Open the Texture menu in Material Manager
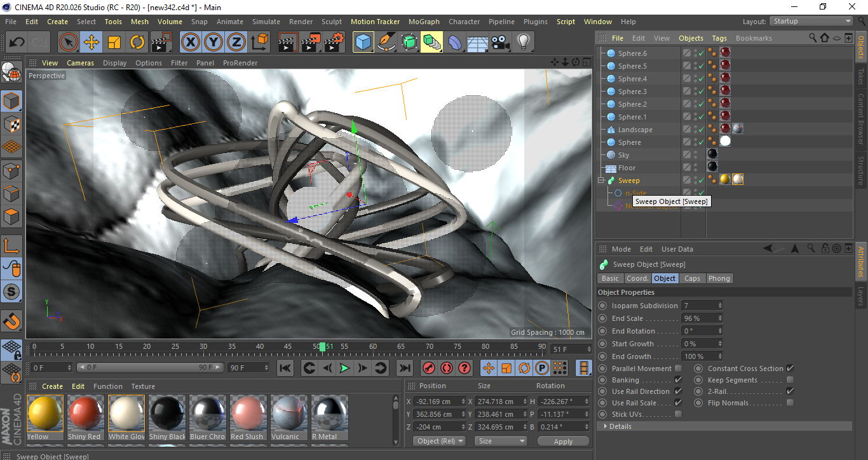868x460 pixels. pyautogui.click(x=143, y=386)
